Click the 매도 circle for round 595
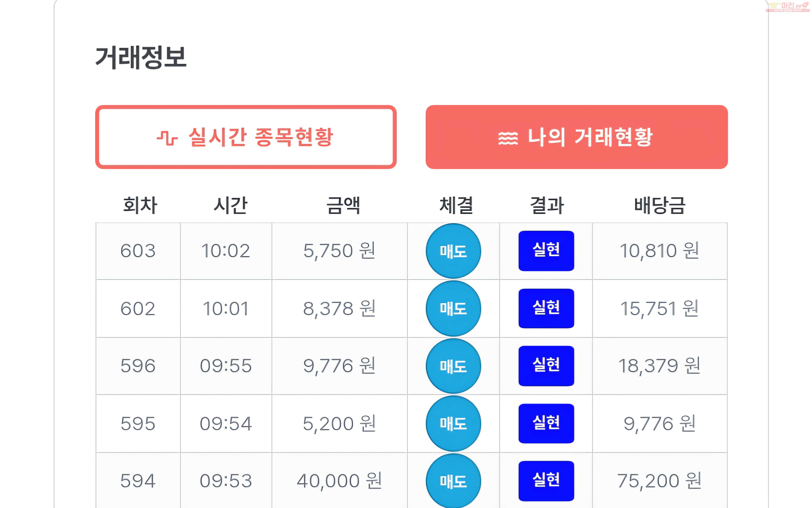The height and width of the screenshot is (508, 812). click(x=453, y=423)
